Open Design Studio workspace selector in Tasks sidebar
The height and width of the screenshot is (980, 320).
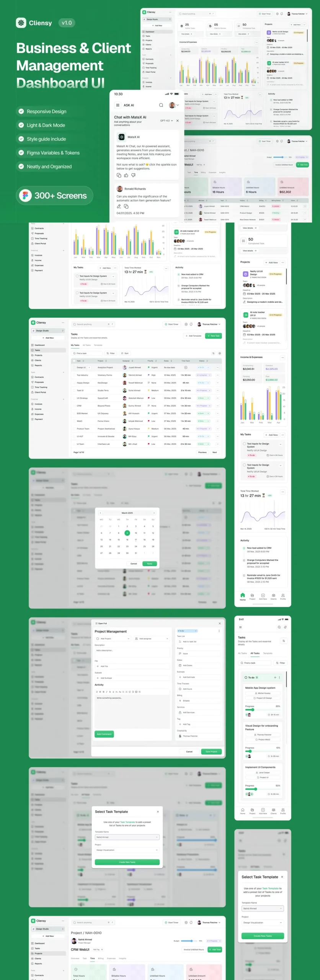pyautogui.click(x=48, y=331)
